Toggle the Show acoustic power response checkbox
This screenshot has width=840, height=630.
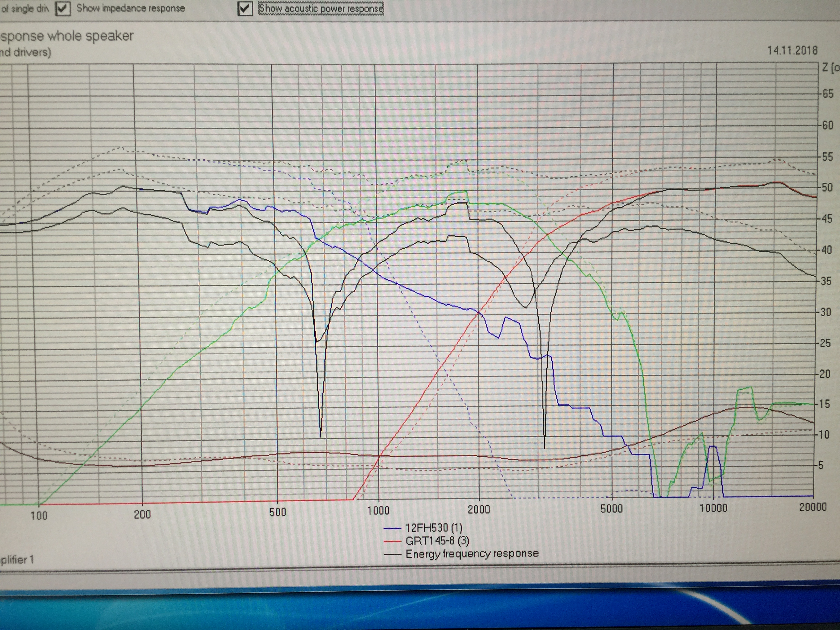(245, 8)
